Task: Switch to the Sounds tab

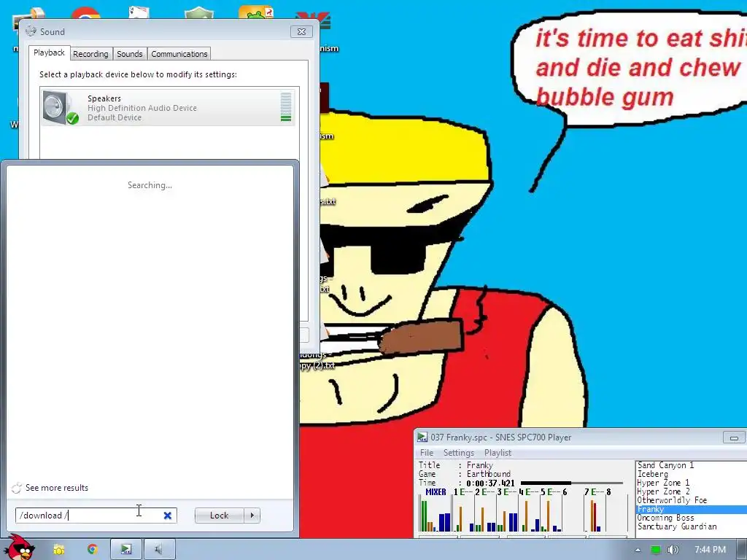Action: 130,54
